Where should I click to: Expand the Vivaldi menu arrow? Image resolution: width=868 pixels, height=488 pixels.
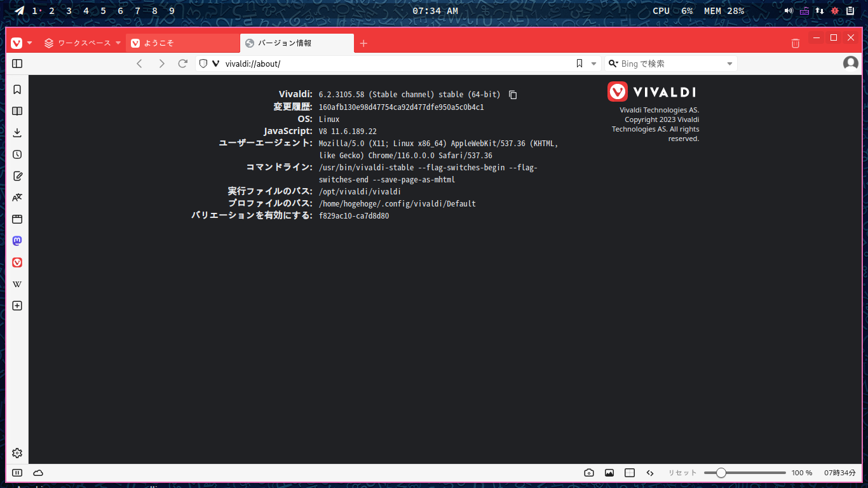[29, 43]
